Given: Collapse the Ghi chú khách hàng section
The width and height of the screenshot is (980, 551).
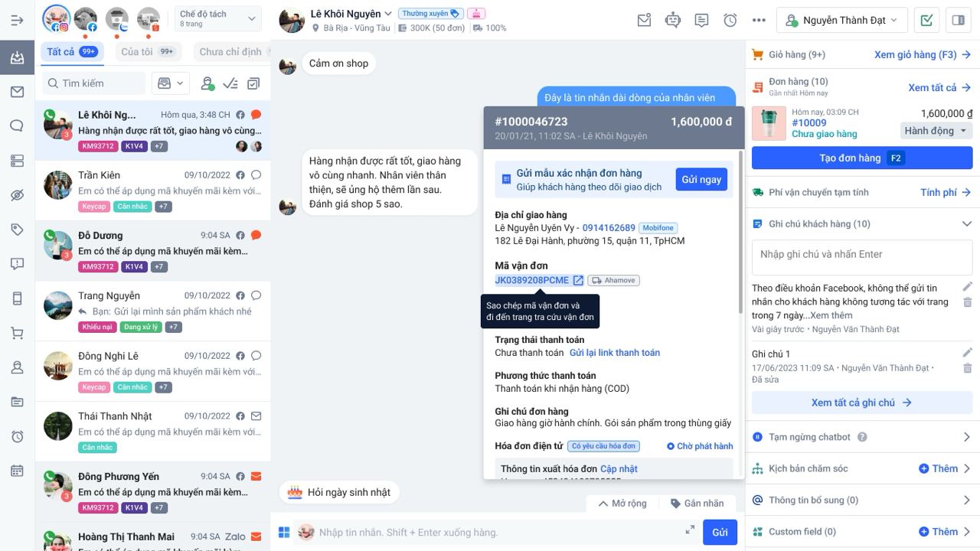Looking at the screenshot, I should click(x=967, y=223).
